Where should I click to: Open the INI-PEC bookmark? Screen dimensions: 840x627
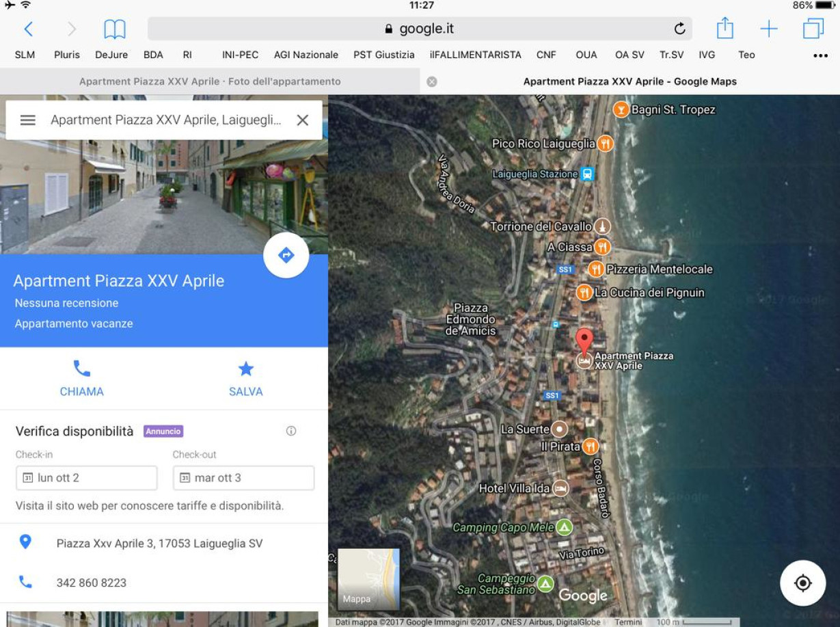tap(241, 55)
